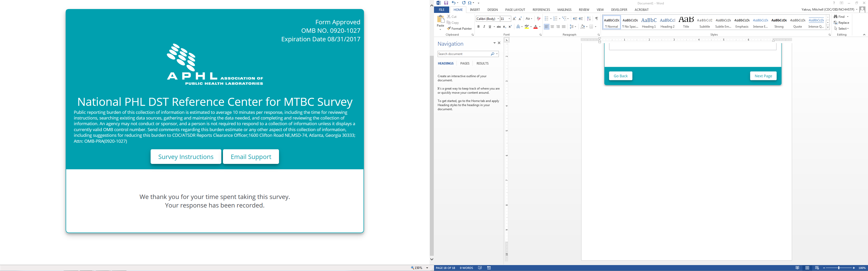
Task: Click the Repeat/Redo icon in Quick Access
Action: (x=464, y=3)
